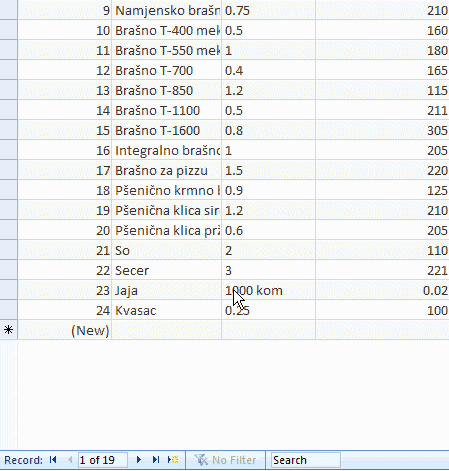The height and width of the screenshot is (471, 449).
Task: Select the row selector for record 9
Action: coord(9,10)
